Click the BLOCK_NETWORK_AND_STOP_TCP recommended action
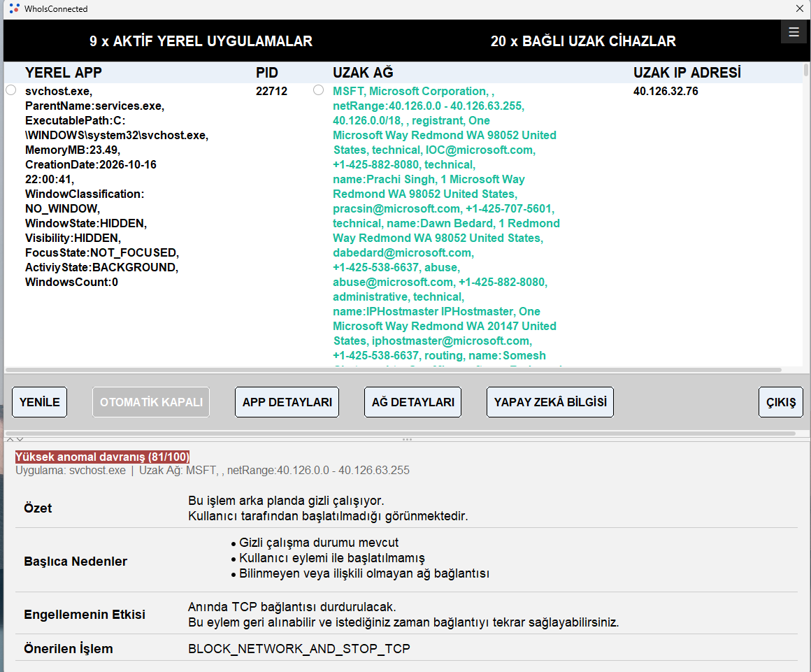The image size is (811, 672). point(299,649)
